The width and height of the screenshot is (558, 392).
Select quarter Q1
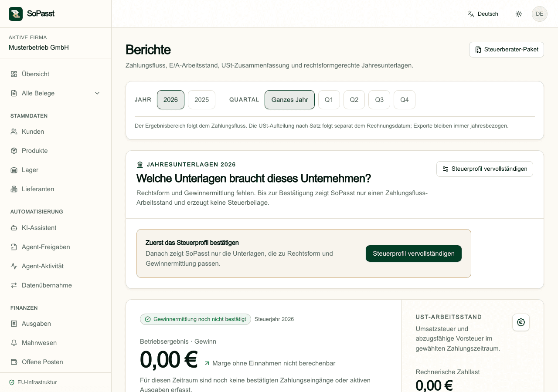click(329, 100)
